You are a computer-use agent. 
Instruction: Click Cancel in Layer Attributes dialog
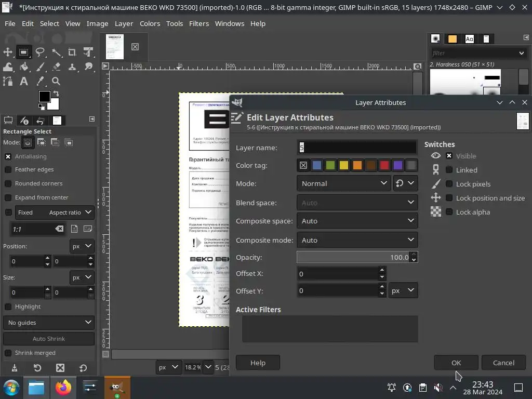(503, 363)
